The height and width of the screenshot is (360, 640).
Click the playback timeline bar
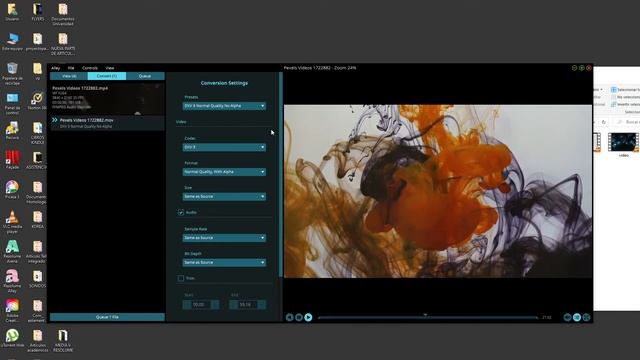click(x=428, y=318)
